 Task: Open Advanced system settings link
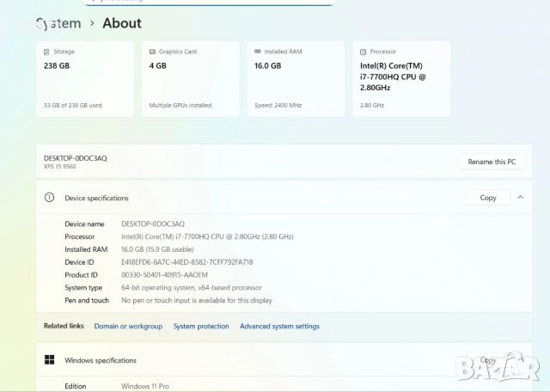click(279, 327)
